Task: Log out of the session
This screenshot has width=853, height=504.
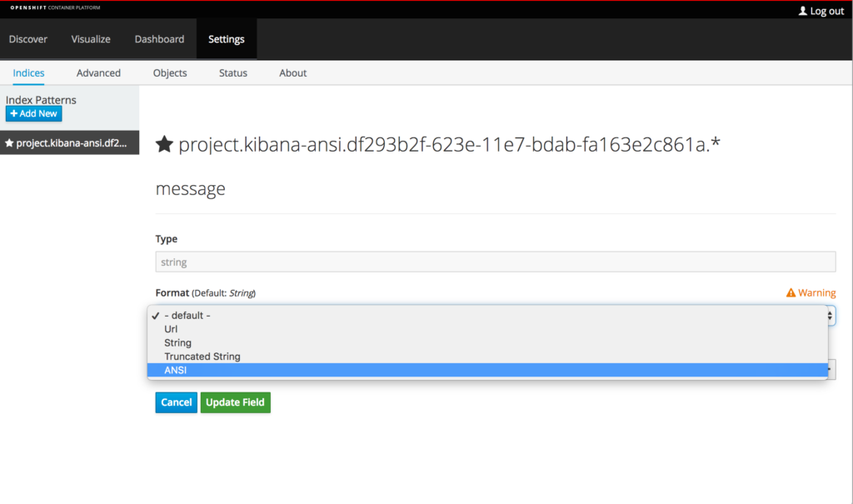Action: tap(821, 11)
